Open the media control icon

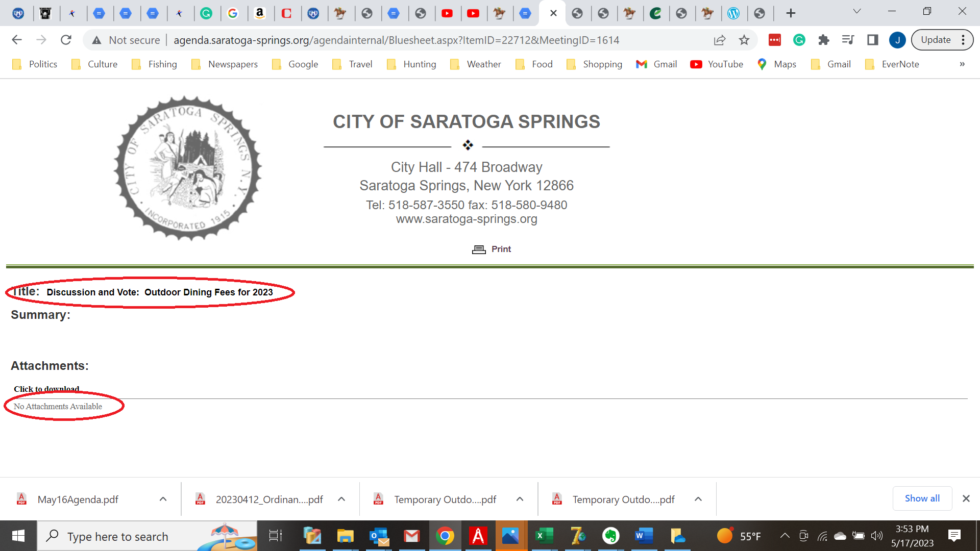click(848, 40)
